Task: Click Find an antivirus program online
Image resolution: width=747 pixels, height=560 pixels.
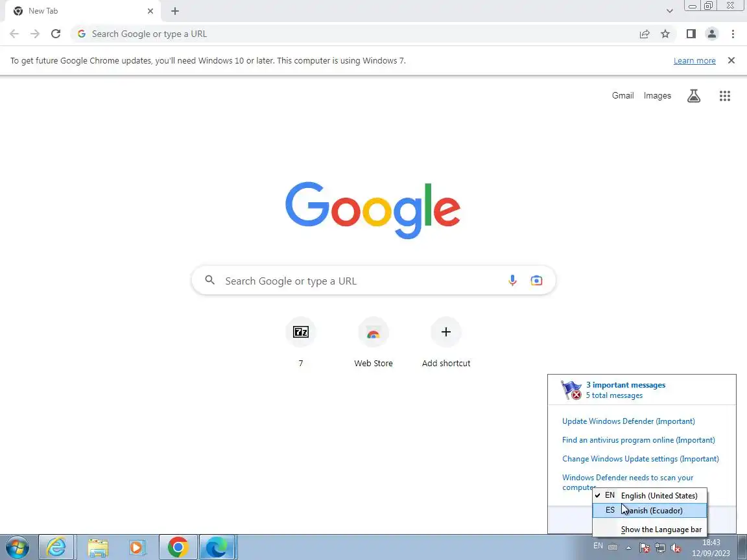Action: tap(638, 440)
